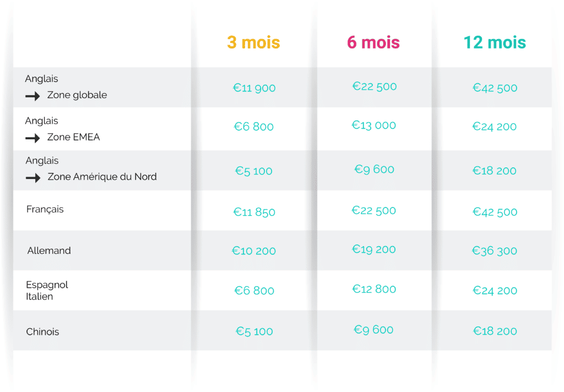
Task: Select the 6 mois column header
Action: tap(373, 42)
